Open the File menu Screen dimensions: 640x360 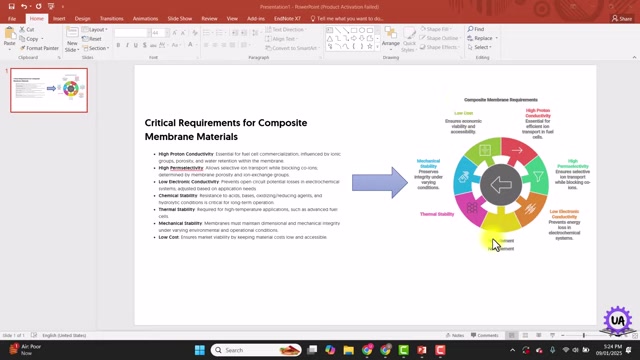[12, 19]
